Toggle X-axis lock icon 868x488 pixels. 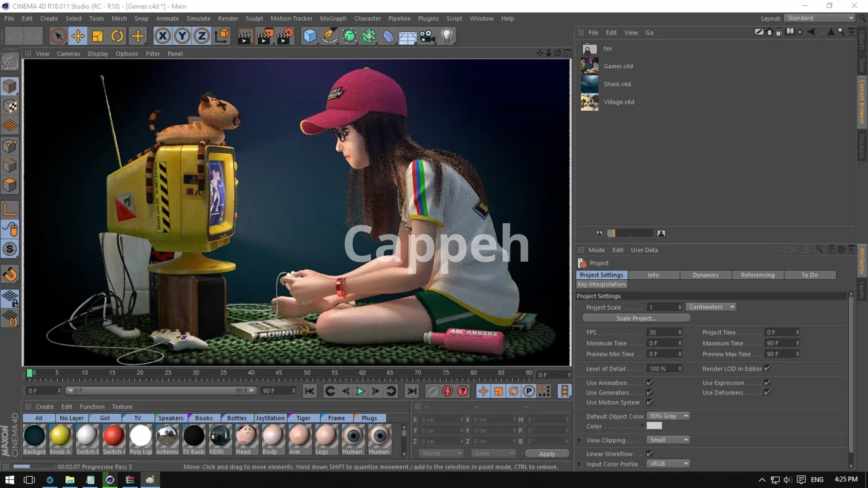pyautogui.click(x=163, y=36)
